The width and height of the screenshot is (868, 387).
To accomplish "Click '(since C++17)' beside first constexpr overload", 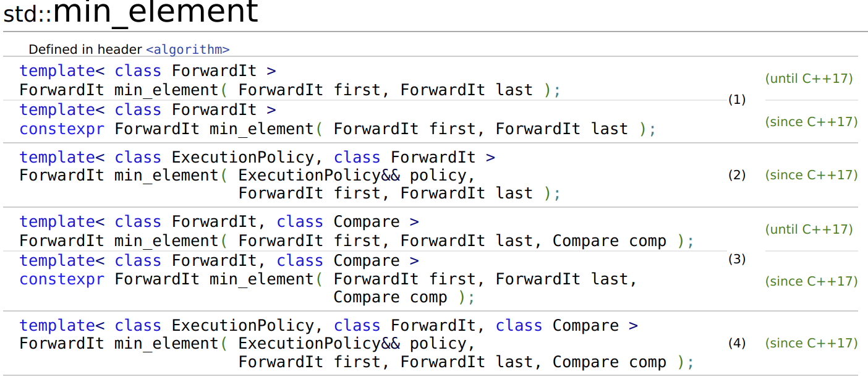I will click(811, 122).
